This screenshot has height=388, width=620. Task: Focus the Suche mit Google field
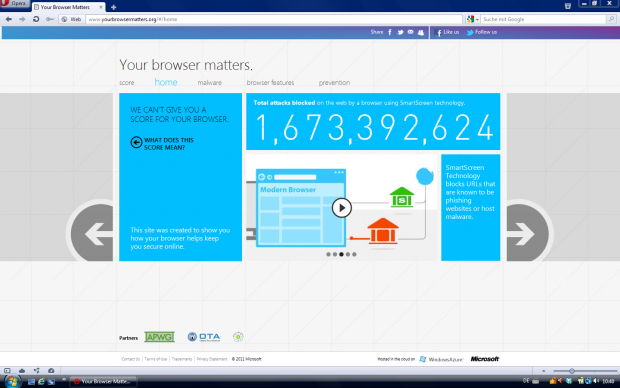(544, 19)
